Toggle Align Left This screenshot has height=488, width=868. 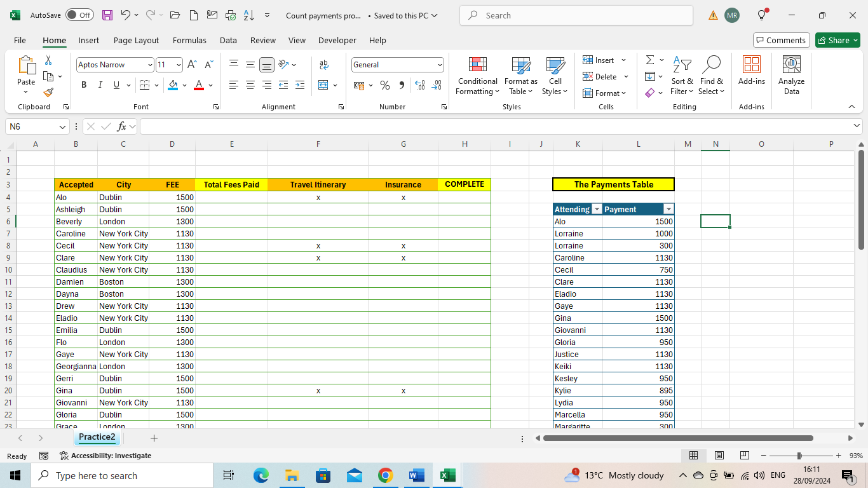point(234,85)
